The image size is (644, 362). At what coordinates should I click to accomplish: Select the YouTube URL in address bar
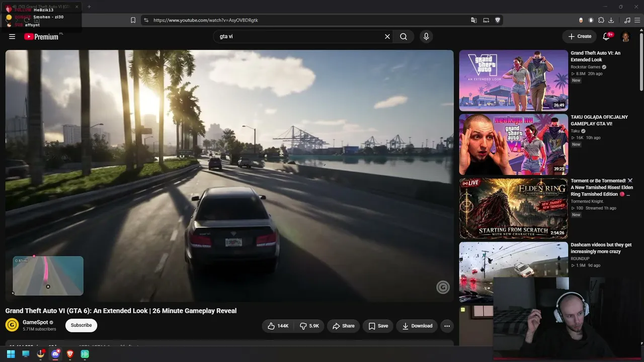[x=206, y=20]
